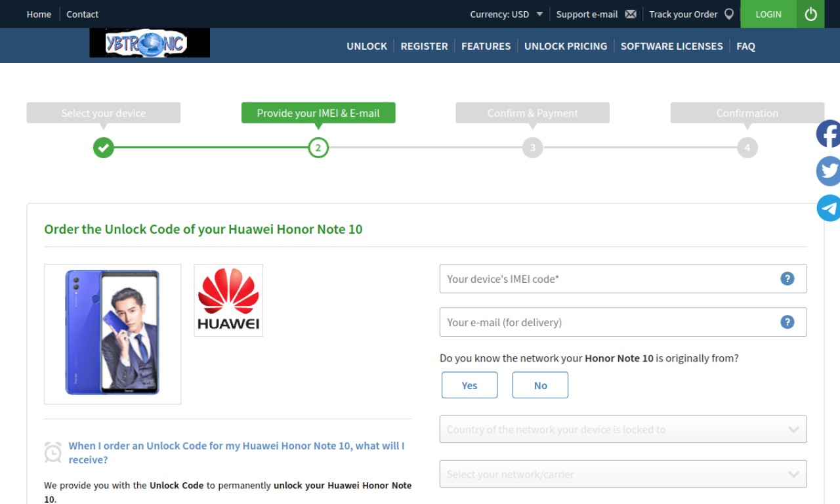Click the step 2 circle indicator
This screenshot has width=840, height=504.
click(318, 148)
